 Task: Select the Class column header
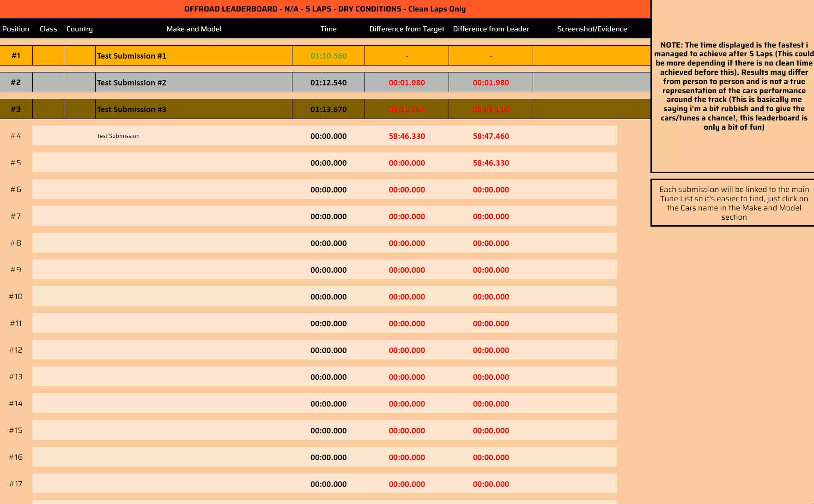tap(49, 29)
